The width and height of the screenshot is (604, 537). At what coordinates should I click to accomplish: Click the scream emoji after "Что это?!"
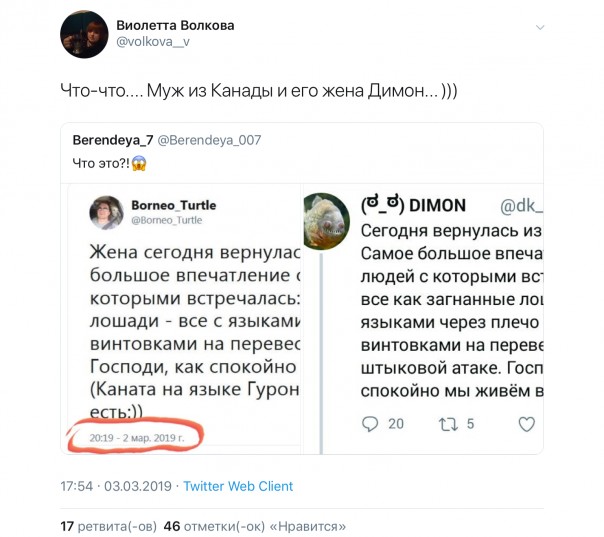pos(139,162)
